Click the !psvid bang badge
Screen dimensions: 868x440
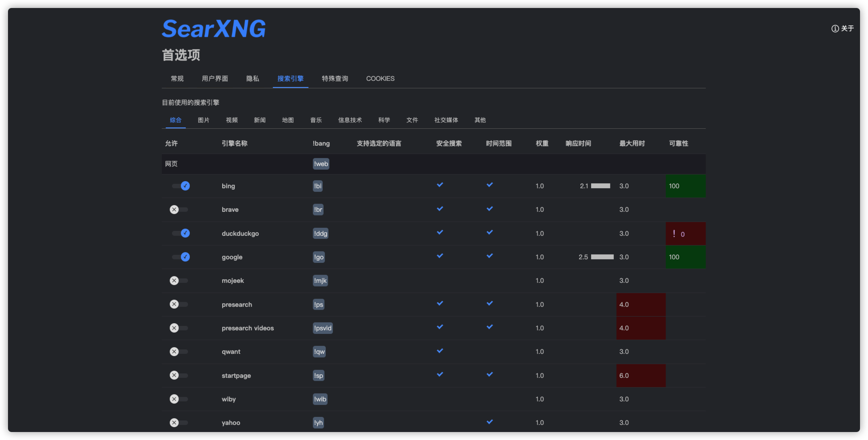pyautogui.click(x=323, y=328)
